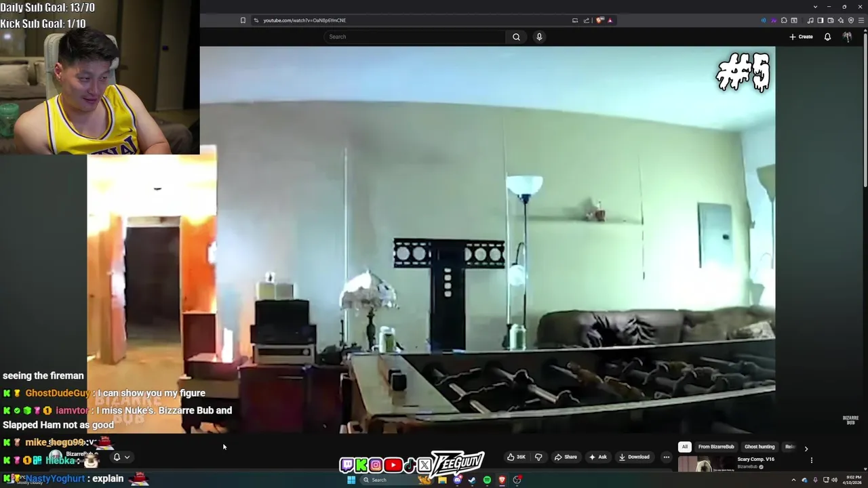Open the Windows Start menu
This screenshot has height=488, width=868.
351,480
